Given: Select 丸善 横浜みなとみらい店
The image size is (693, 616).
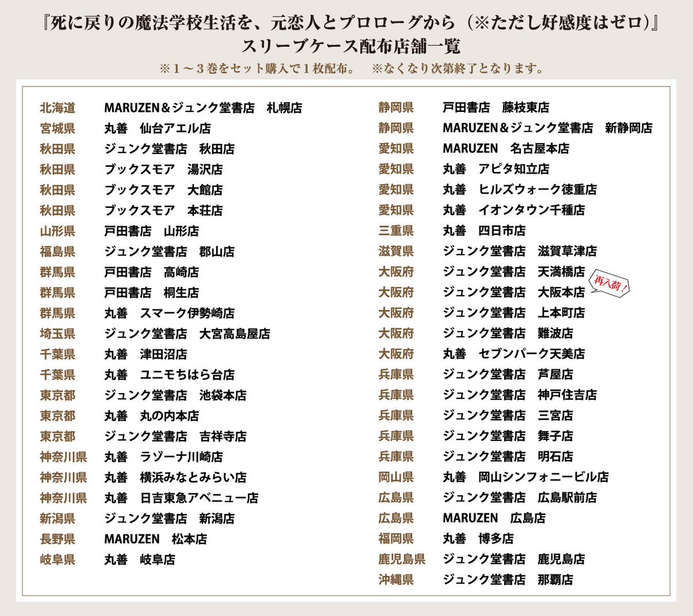Looking at the screenshot, I should click(176, 477).
